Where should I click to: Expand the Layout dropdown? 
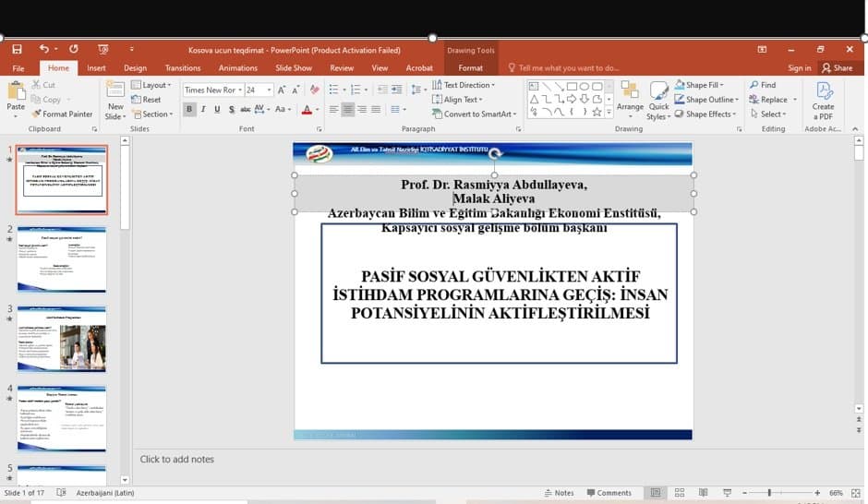tap(151, 85)
